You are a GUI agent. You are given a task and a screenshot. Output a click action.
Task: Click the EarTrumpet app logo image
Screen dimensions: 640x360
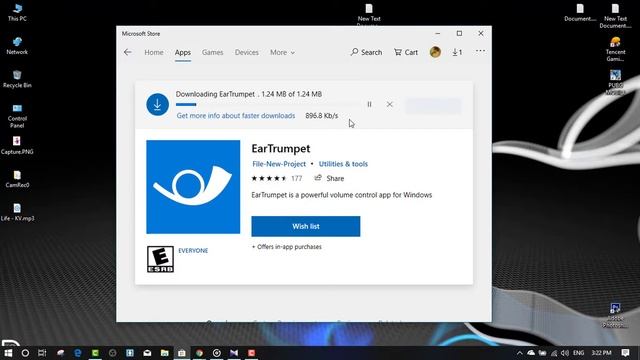193,187
